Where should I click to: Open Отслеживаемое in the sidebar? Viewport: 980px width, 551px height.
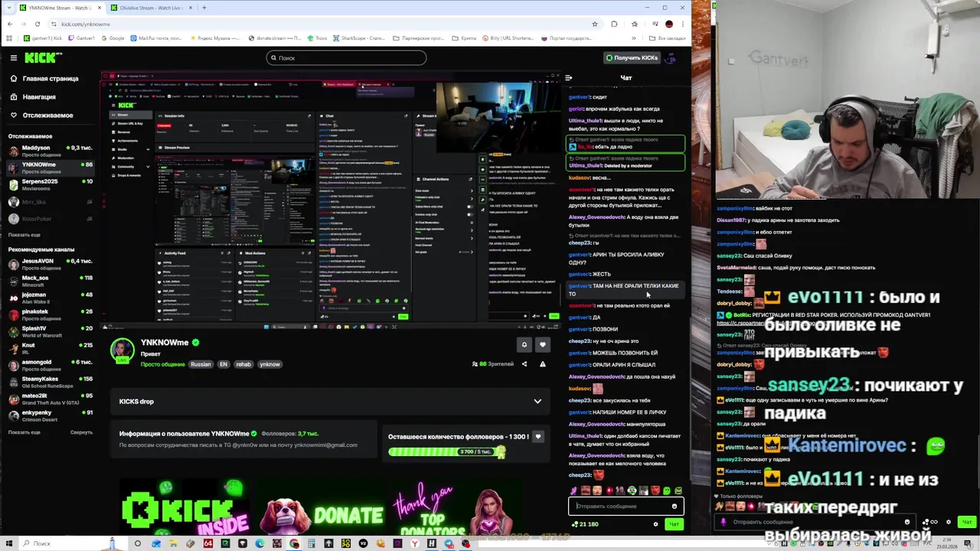(x=41, y=115)
